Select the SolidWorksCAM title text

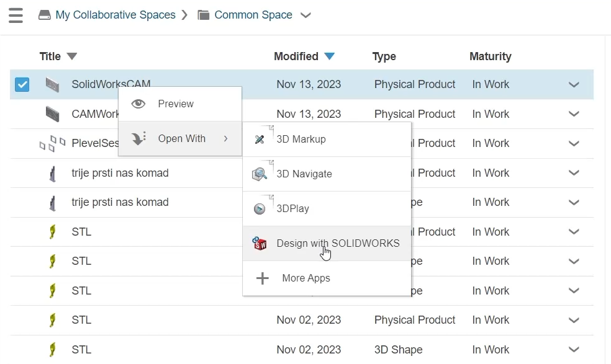tap(111, 83)
